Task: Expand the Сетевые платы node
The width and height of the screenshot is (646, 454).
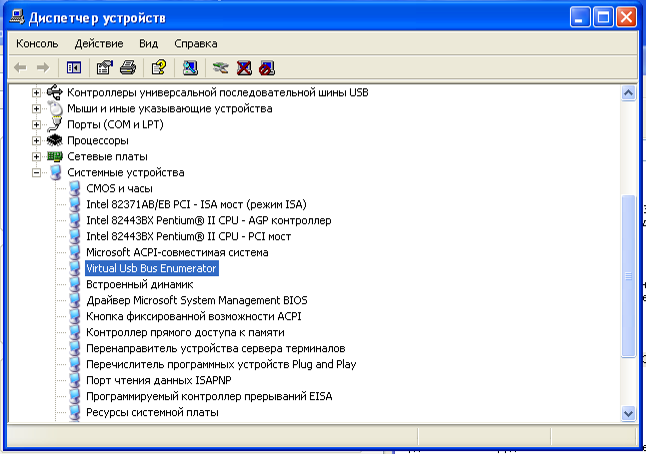Action: point(36,157)
